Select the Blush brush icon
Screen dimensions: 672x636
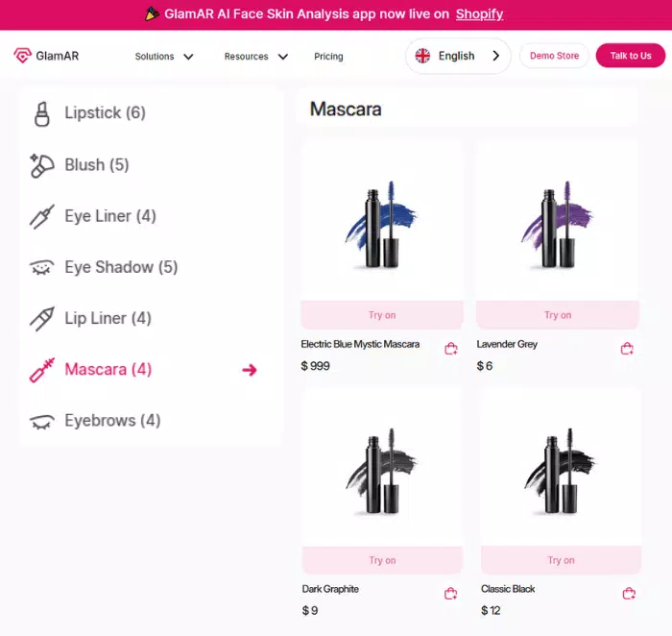pos(41,165)
